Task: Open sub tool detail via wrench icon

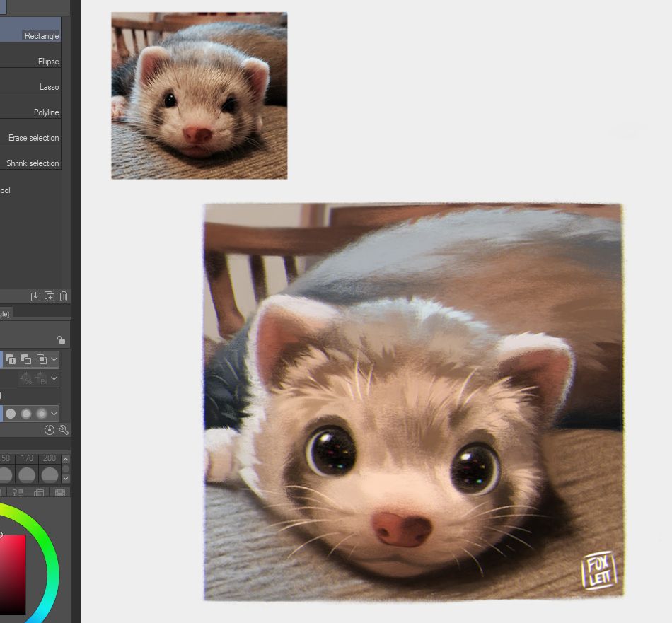Action: (x=64, y=430)
